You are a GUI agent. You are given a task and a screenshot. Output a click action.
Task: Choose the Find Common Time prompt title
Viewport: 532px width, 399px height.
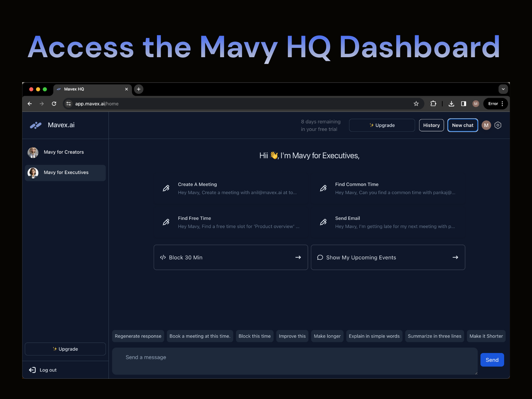click(357, 185)
